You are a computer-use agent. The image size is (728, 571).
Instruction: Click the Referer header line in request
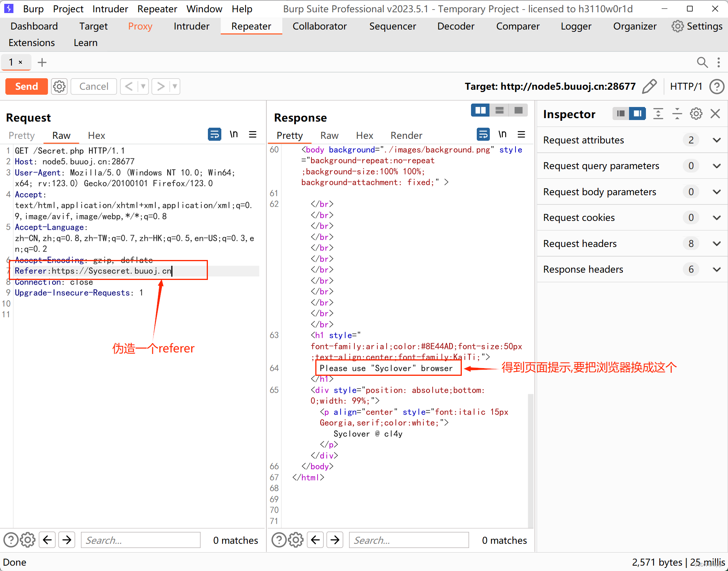pos(93,271)
